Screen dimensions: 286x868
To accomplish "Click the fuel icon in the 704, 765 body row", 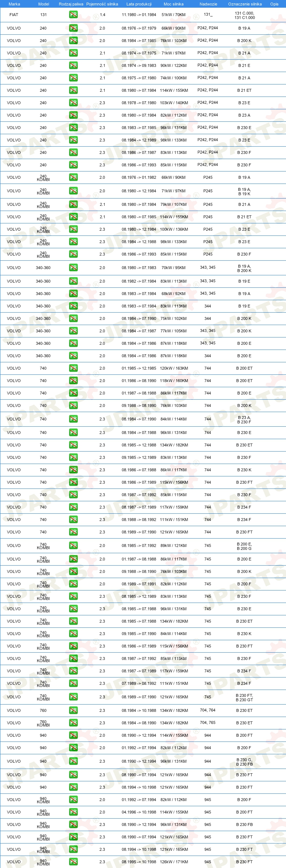I will coord(73,723).
